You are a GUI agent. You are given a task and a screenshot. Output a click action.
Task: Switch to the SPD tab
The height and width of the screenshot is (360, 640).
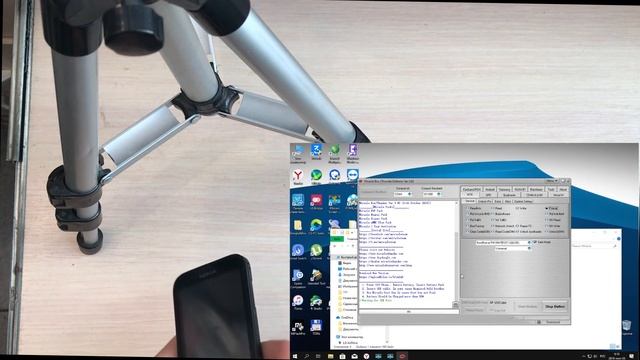click(x=488, y=195)
